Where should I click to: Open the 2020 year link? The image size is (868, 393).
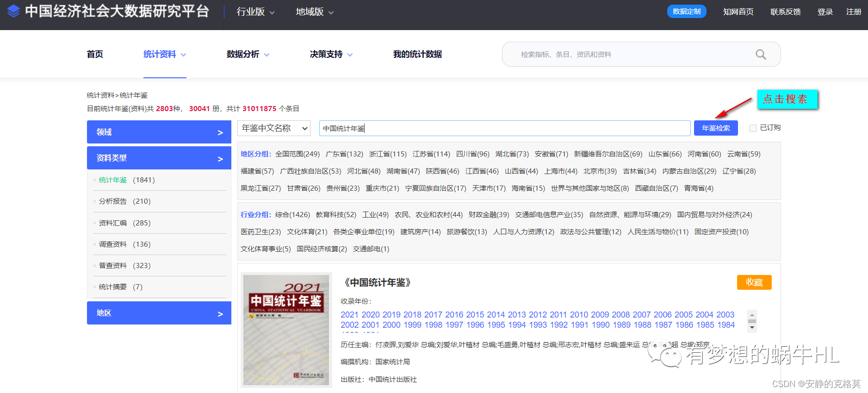pos(371,315)
